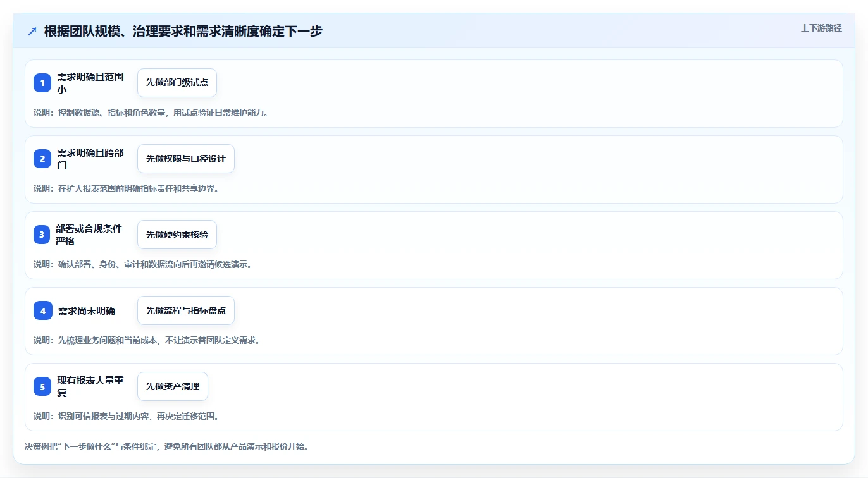Click the 先做部门级试点 button
This screenshot has height=478, width=868.
(177, 83)
